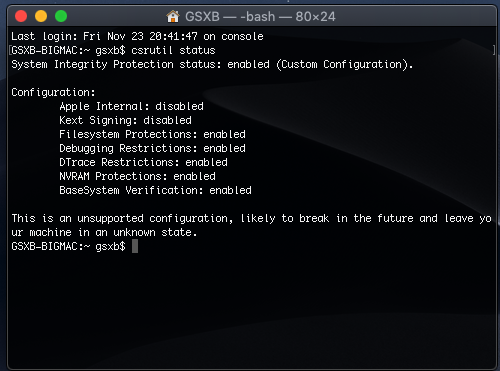Click the typed command 'csrutil status'
500x371 pixels.
[173, 50]
